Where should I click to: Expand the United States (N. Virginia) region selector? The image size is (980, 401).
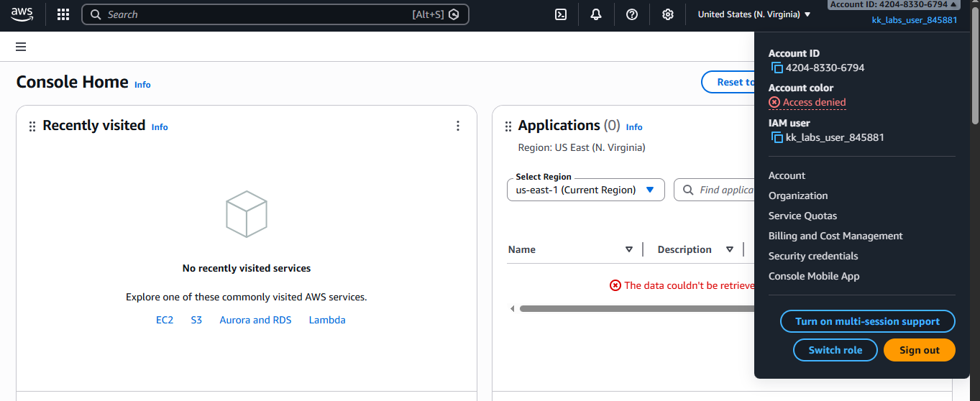point(754,14)
